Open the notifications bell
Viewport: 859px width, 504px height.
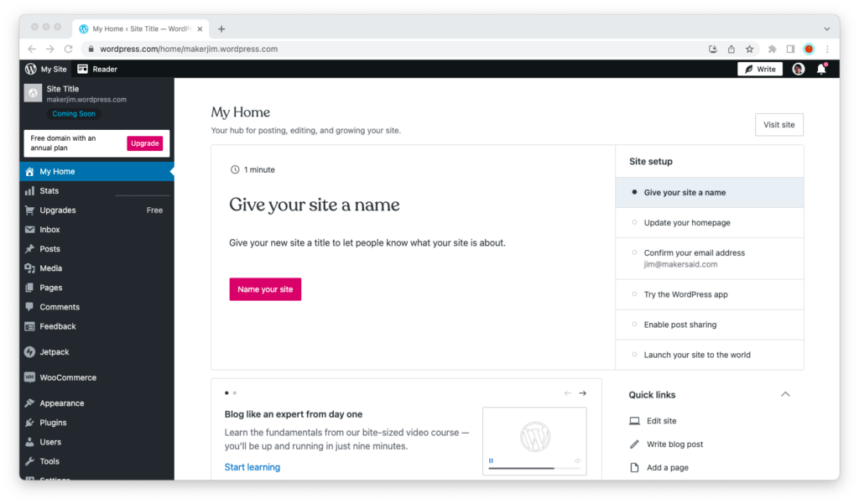821,69
